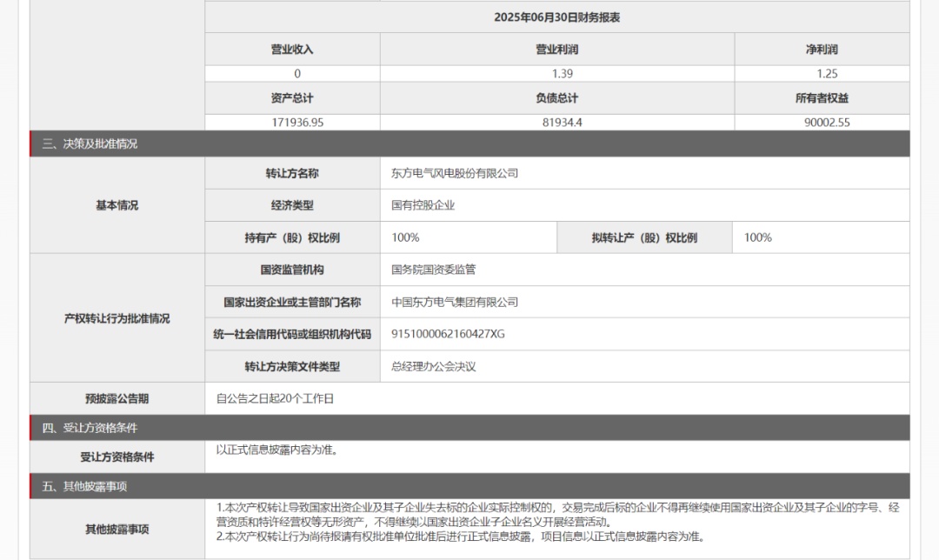This screenshot has width=939, height=560.
Task: Select the 国务院国资委监管 cell
Action: (434, 270)
